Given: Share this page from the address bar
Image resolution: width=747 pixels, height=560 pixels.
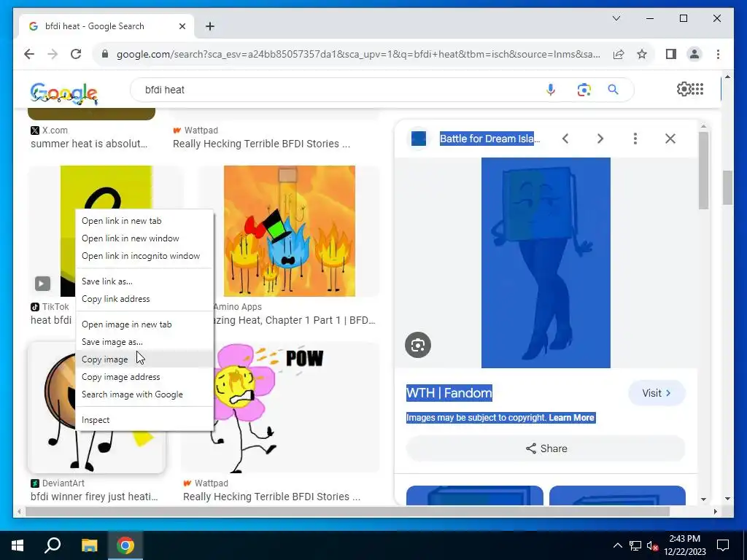Looking at the screenshot, I should point(619,54).
